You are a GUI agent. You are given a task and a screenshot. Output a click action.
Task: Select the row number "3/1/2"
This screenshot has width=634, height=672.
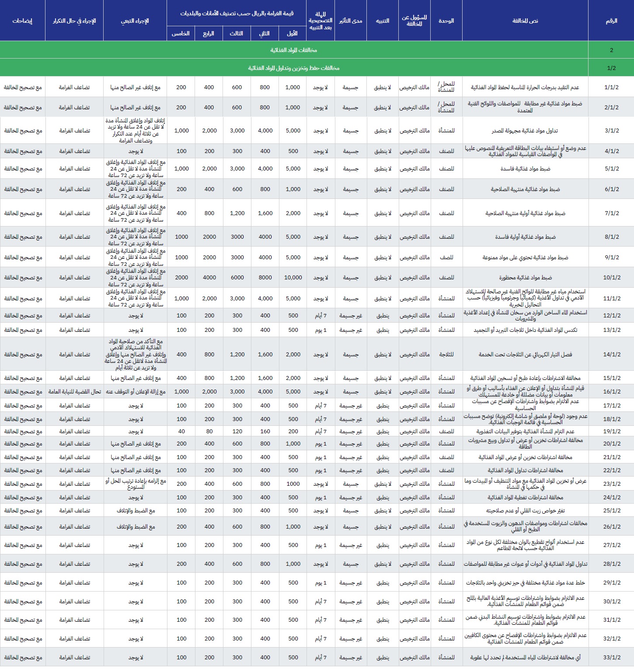point(612,130)
